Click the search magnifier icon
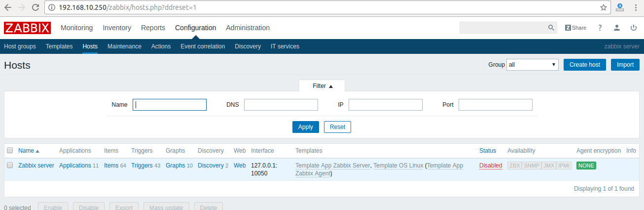Viewport: 644px width, 210px height. [x=551, y=28]
